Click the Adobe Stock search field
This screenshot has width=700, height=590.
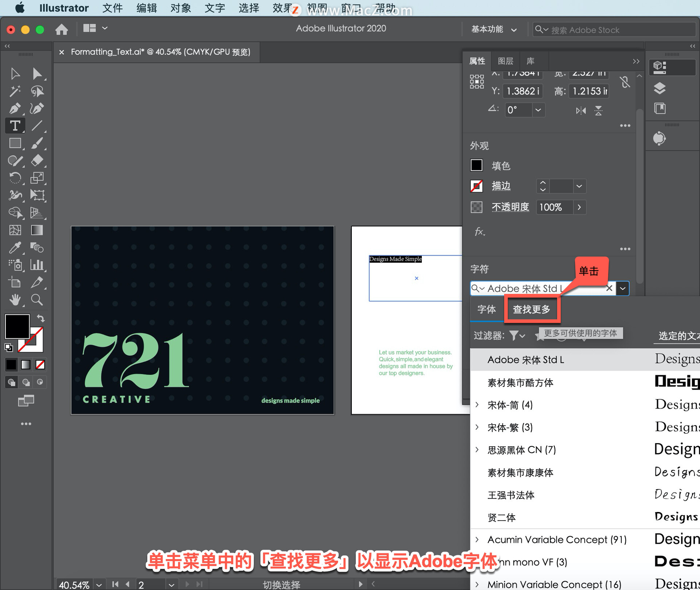pyautogui.click(x=614, y=30)
